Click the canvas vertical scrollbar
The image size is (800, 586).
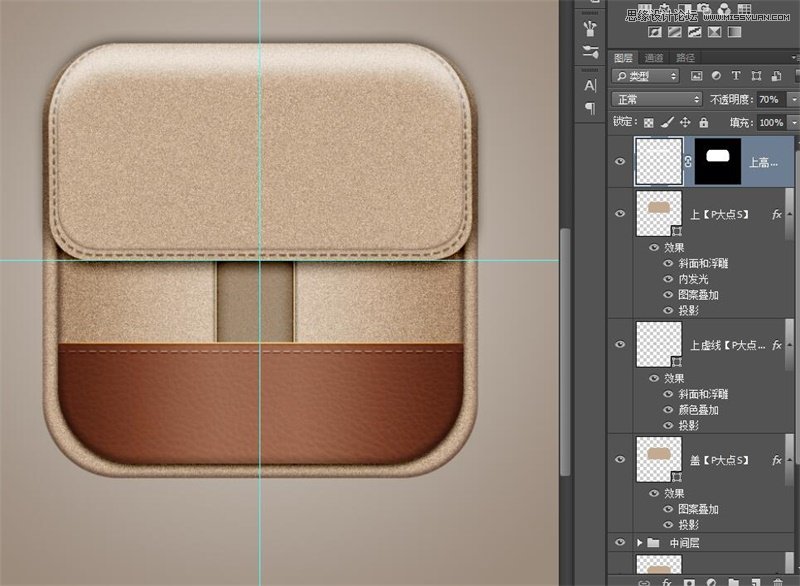point(564,352)
